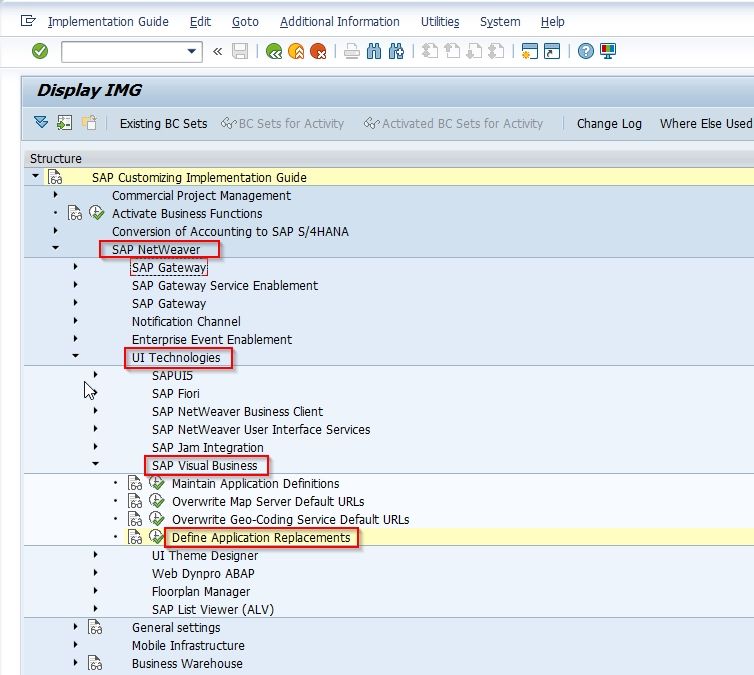Select the SAP List Viewer (ALV) entry
Screen dimensions: 754x675
click(x=213, y=609)
